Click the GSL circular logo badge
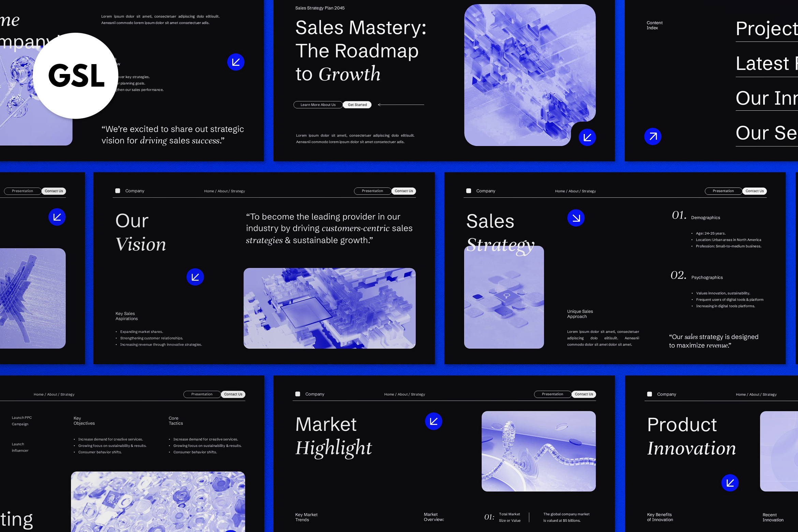Viewport: 798px width, 532px height. [x=76, y=76]
